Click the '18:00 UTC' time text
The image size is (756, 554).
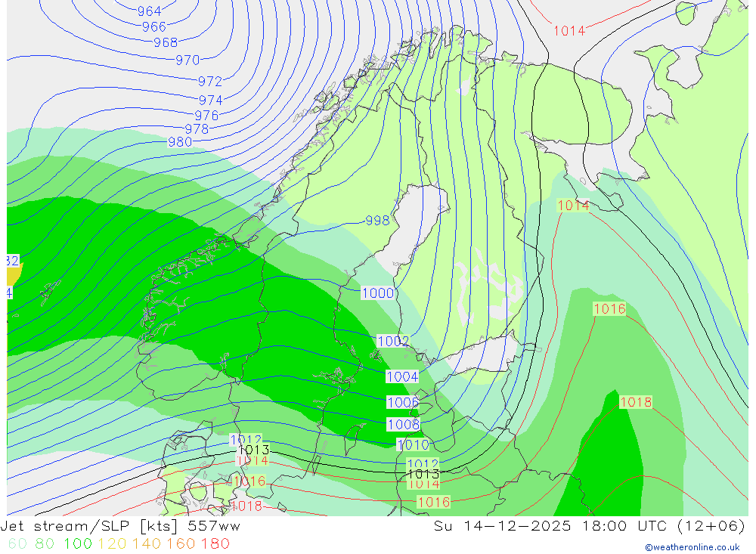click(x=624, y=526)
